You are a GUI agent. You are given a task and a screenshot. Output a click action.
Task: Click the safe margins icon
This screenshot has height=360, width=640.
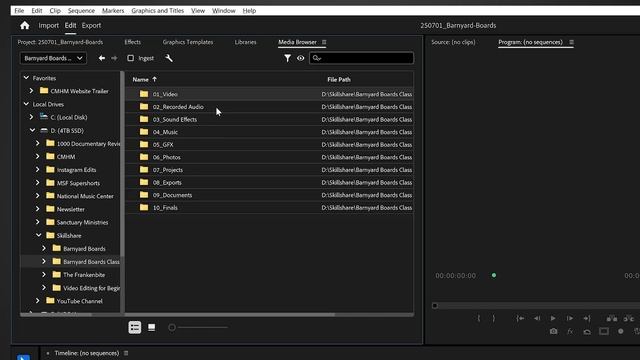(x=604, y=331)
